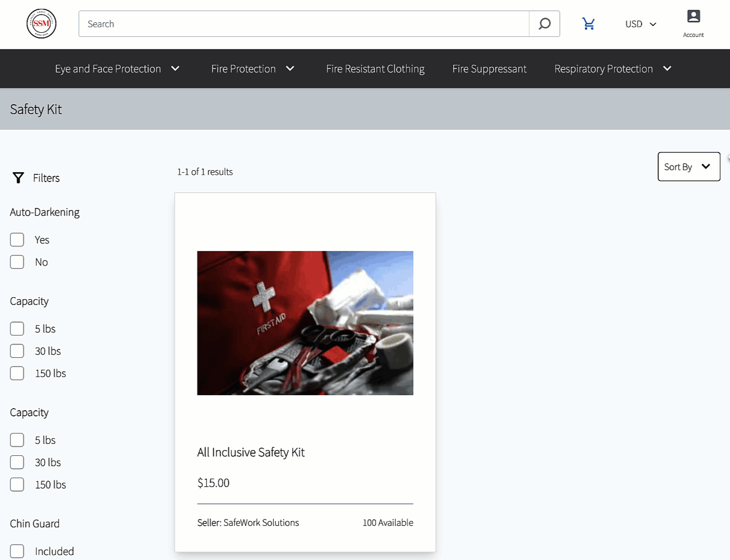Expand the Respiratory Protection menu chevron
Viewport: 730px width, 560px height.
(x=667, y=68)
